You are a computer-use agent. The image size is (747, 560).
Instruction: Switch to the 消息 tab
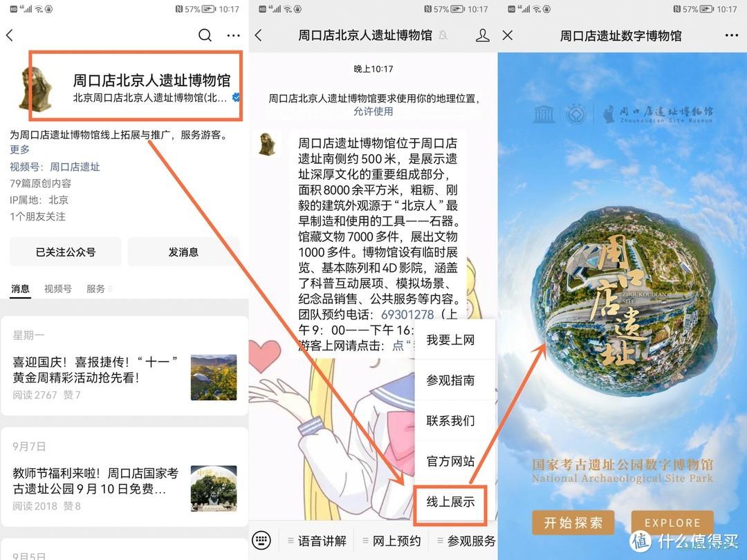(x=20, y=289)
